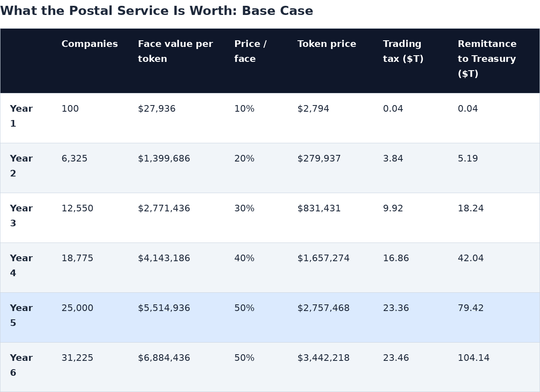Click the token price '$831,431'

(319, 209)
